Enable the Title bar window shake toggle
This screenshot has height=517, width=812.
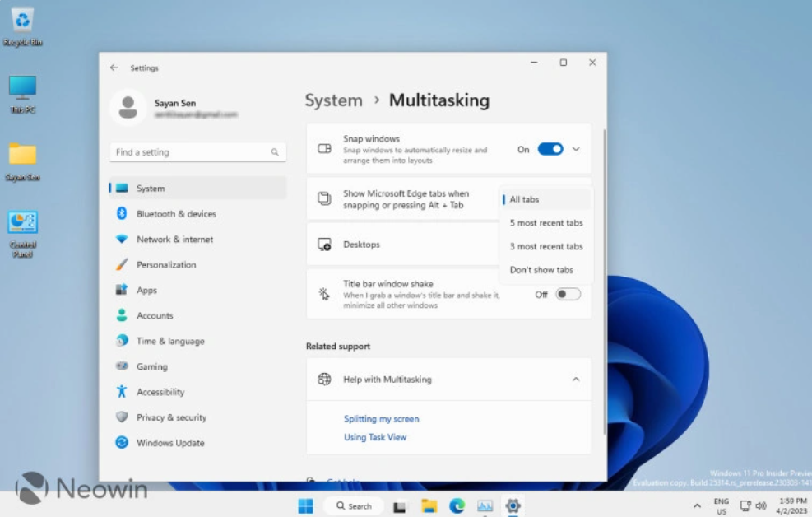pos(568,294)
